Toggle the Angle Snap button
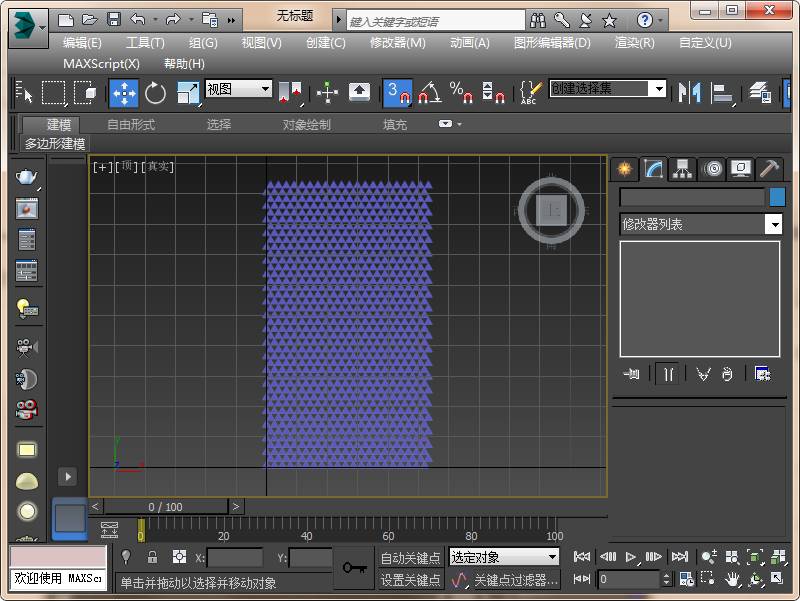Image resolution: width=800 pixels, height=601 pixels. point(430,93)
